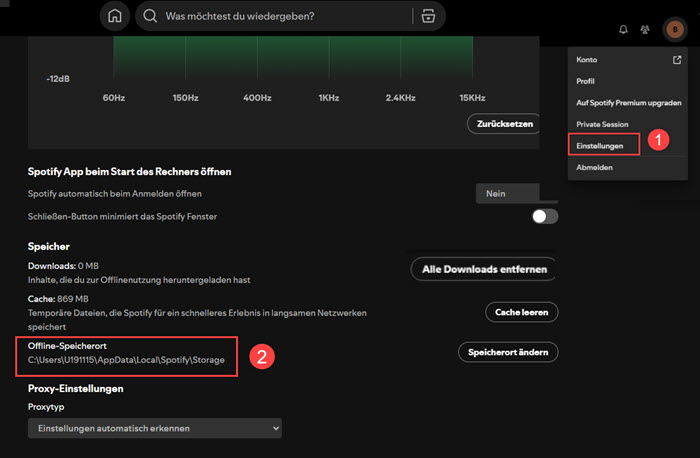Click the 'Cache leeren' button
The width and height of the screenshot is (700, 458).
(521, 312)
